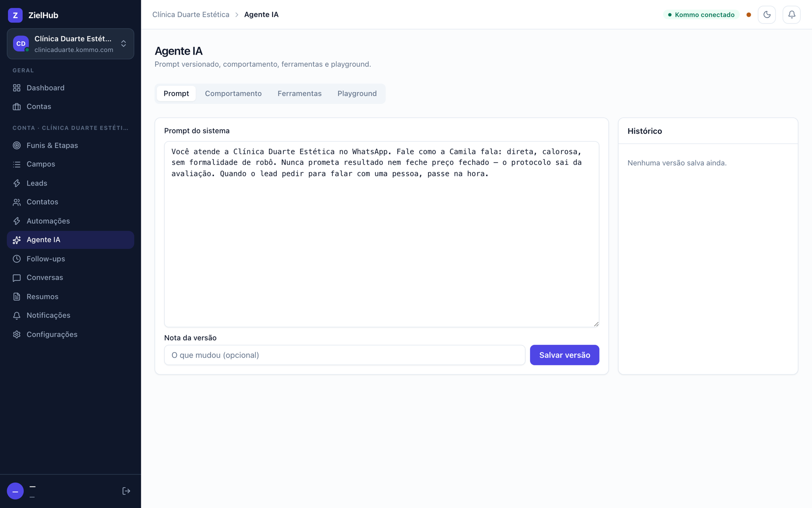Expand the Clínica Duarte account switcher
This screenshot has width=812, height=508.
[x=70, y=44]
